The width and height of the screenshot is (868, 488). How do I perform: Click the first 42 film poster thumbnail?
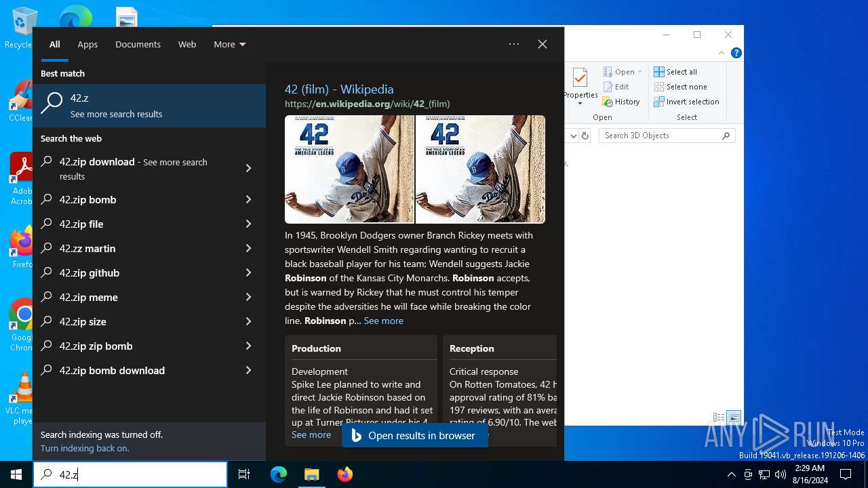pyautogui.click(x=349, y=169)
